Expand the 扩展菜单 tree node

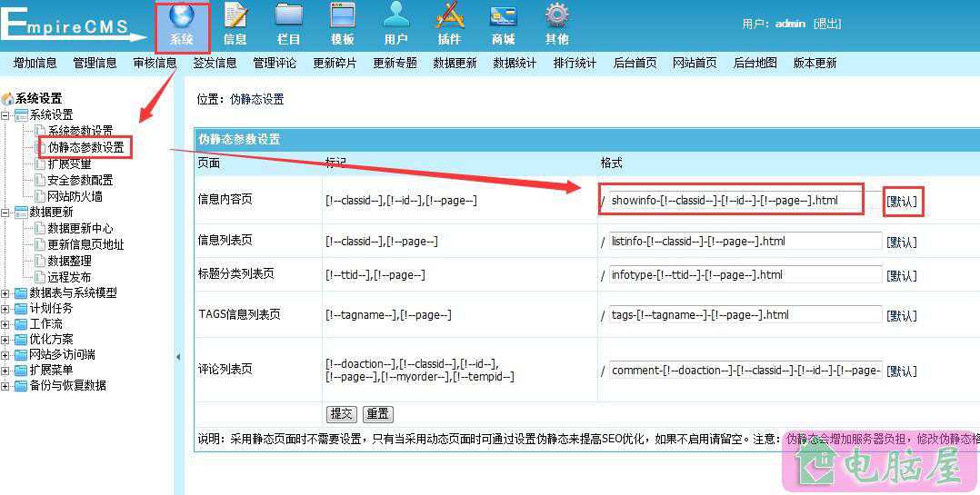(x=5, y=371)
